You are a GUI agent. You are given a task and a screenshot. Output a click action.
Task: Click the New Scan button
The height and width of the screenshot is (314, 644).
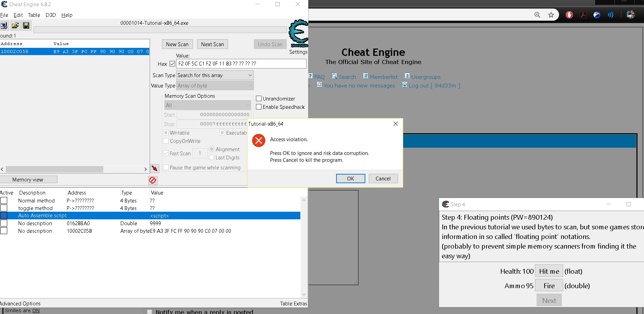pos(177,44)
